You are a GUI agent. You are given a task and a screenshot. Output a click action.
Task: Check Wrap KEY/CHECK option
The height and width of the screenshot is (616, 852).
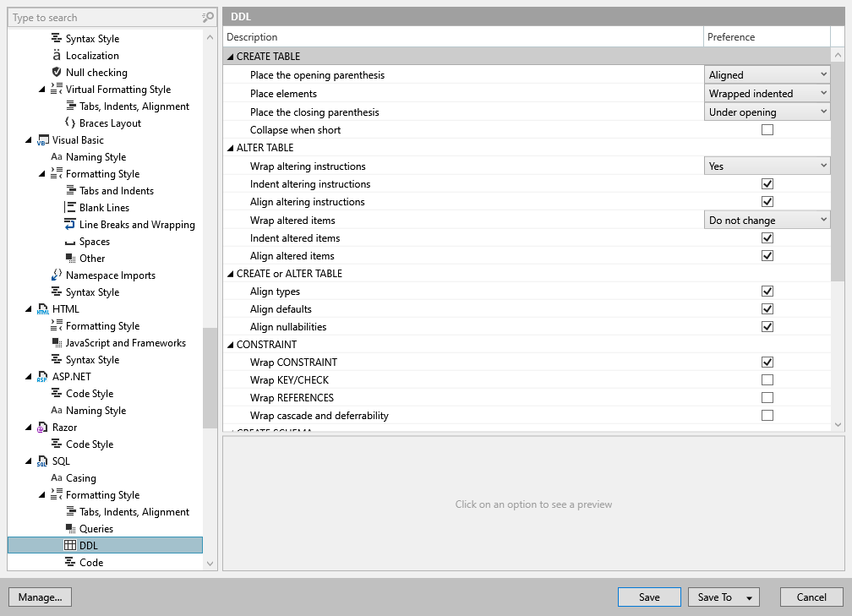[767, 379]
